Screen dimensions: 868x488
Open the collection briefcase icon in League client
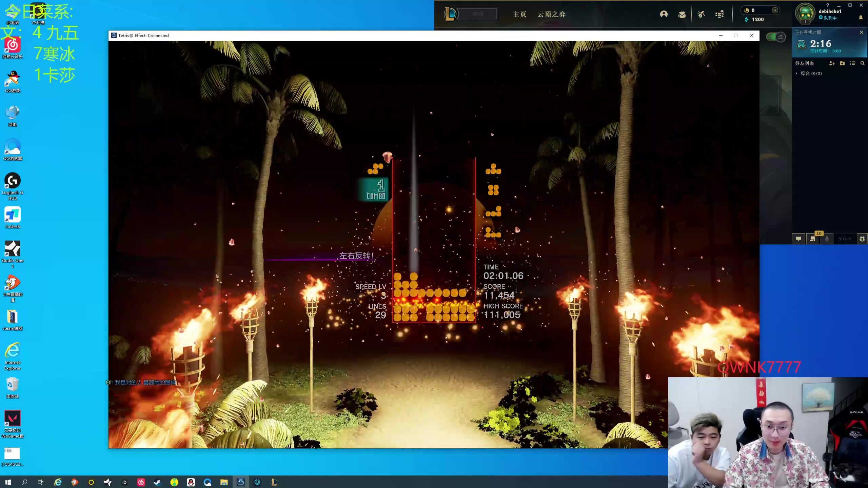pyautogui.click(x=682, y=14)
